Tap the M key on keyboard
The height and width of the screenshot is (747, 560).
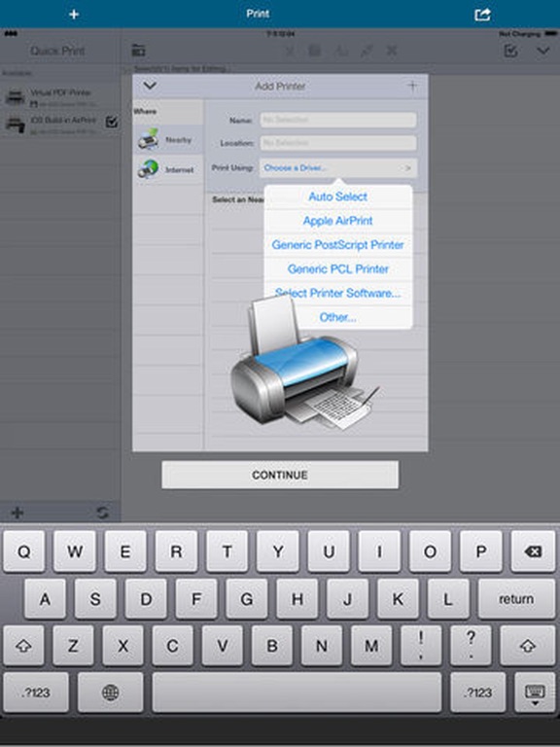click(x=371, y=646)
